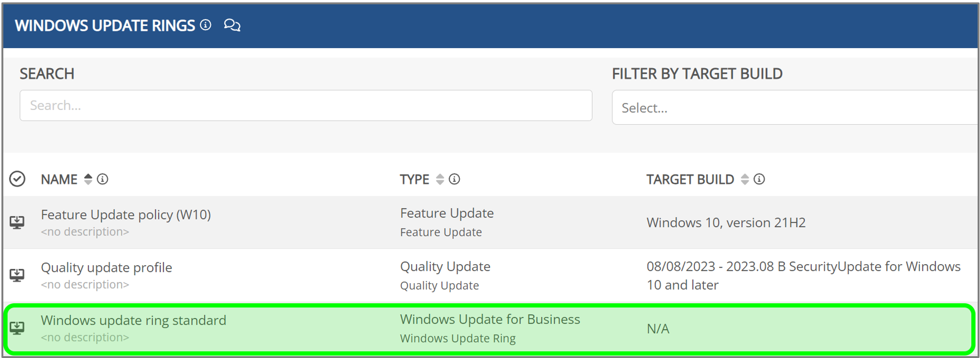Toggle the select-all circle checkmark in table header

point(17,179)
